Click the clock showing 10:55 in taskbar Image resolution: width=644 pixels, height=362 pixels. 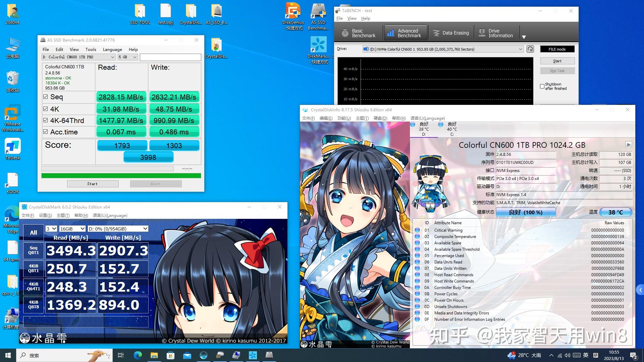pyautogui.click(x=614, y=355)
